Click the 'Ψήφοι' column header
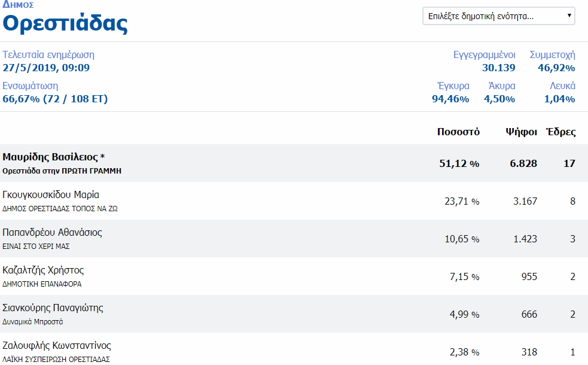 click(521, 132)
